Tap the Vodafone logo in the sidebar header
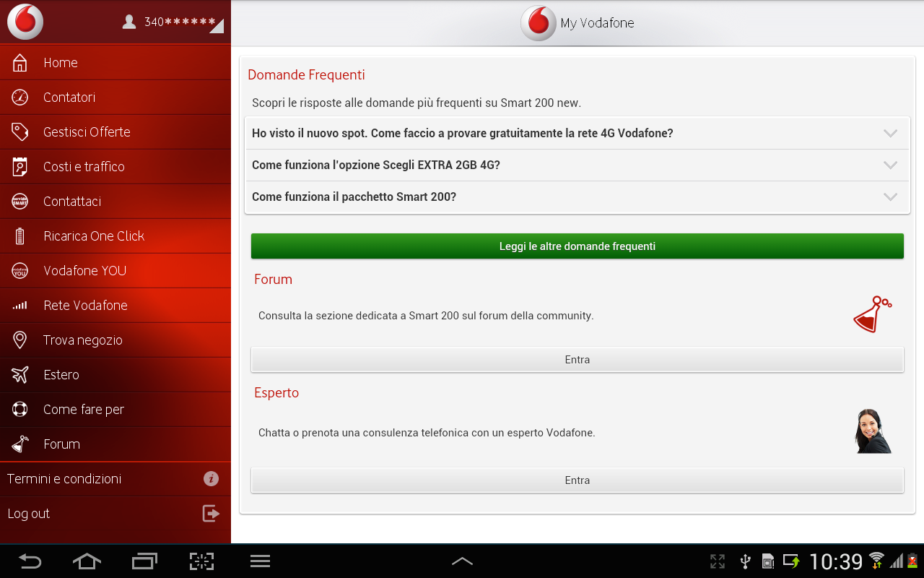924x578 pixels. (25, 22)
